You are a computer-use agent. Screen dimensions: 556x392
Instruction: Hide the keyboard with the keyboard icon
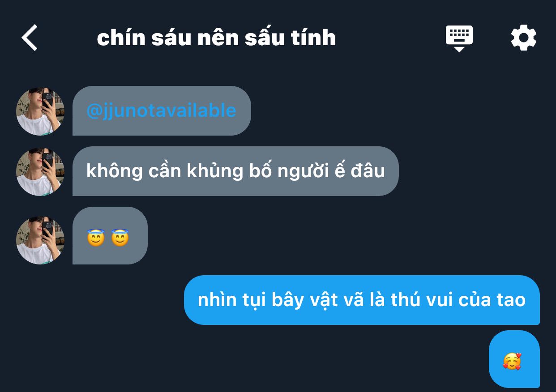[459, 38]
